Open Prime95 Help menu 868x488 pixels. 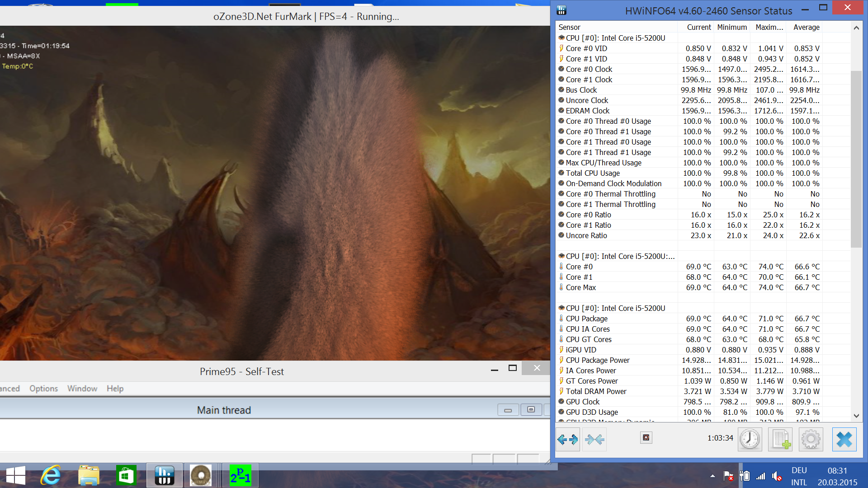tap(115, 389)
